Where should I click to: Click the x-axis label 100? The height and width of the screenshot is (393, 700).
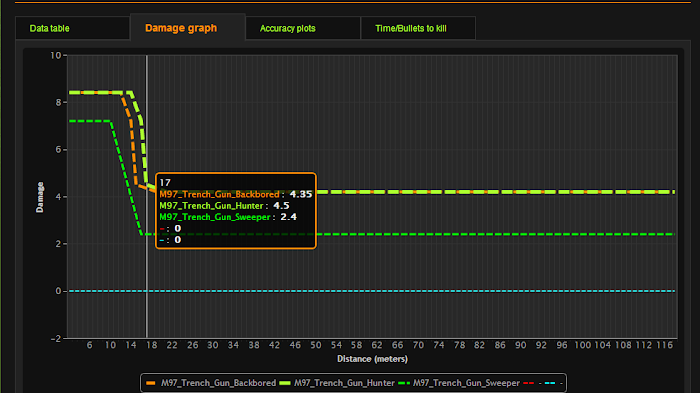point(582,345)
